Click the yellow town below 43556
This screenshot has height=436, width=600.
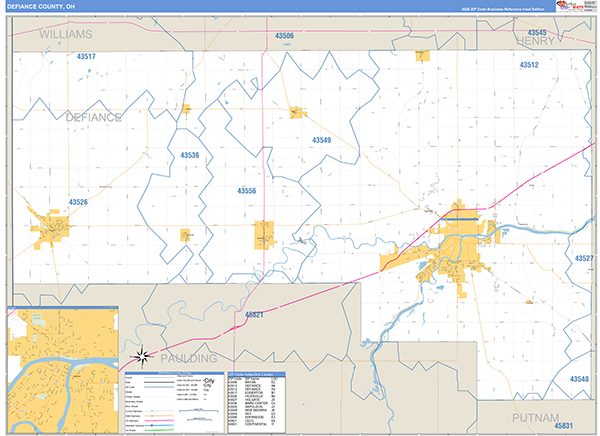tap(264, 234)
